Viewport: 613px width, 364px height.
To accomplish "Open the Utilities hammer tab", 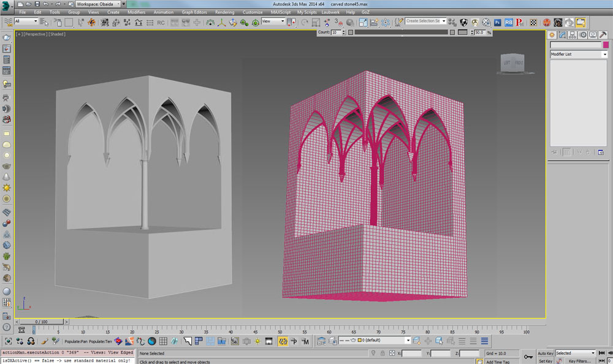I will coord(601,35).
